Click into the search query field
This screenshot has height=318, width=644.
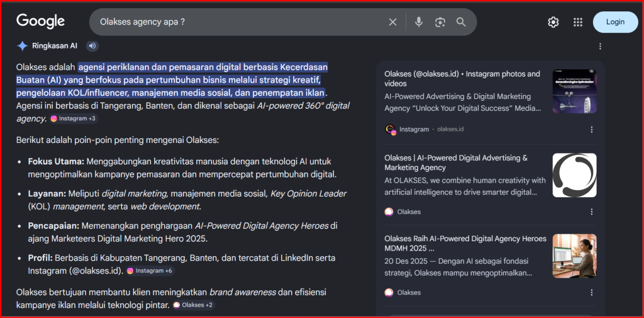239,22
